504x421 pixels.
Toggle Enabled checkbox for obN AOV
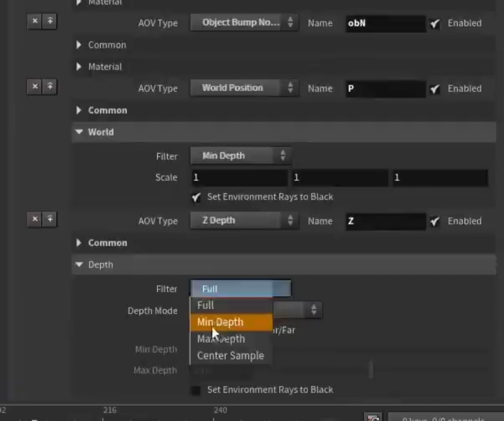click(x=435, y=23)
